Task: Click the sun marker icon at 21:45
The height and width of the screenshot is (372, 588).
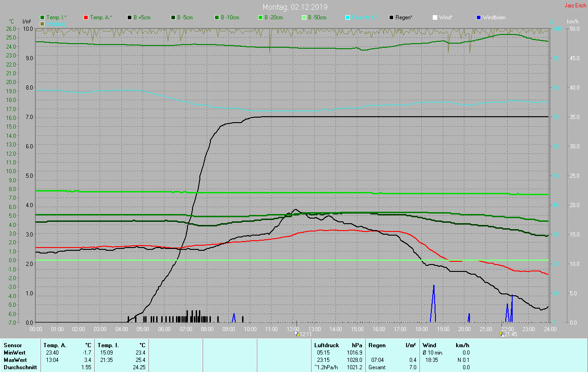Action: [x=502, y=334]
